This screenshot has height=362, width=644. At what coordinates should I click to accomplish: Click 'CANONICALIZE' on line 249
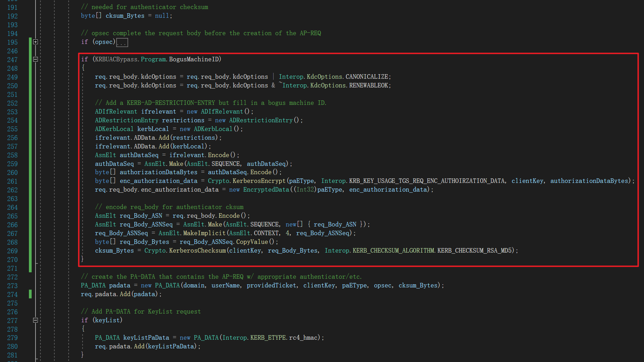click(367, 77)
